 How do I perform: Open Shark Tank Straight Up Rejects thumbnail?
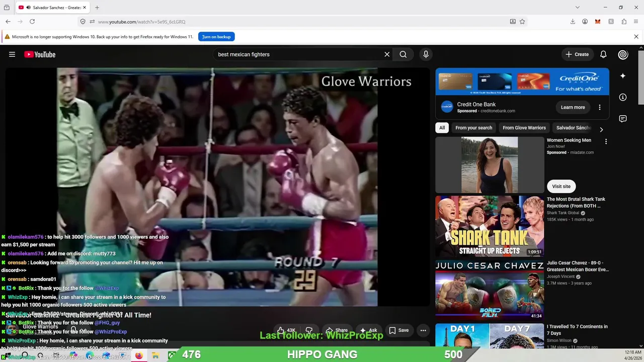tap(490, 226)
